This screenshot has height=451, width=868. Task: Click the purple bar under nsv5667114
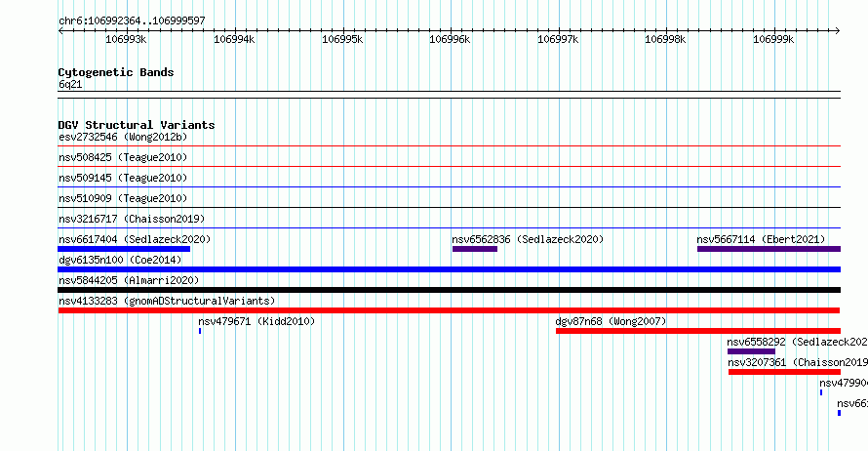point(769,249)
